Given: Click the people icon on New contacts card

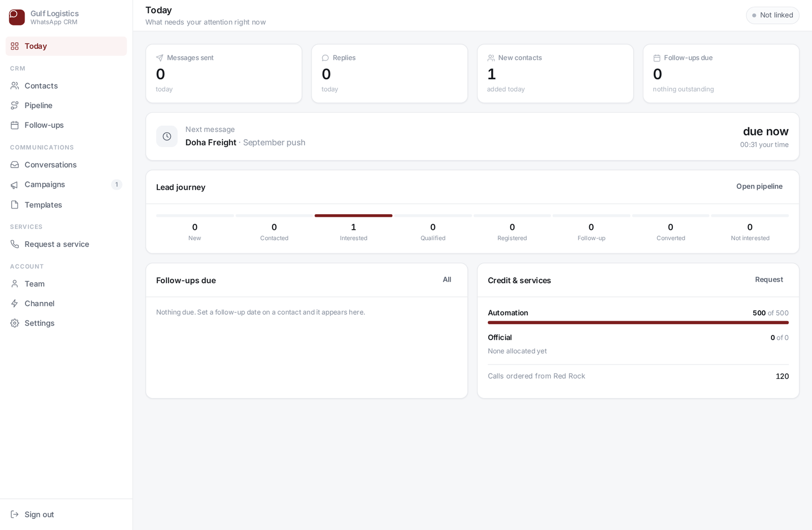Looking at the screenshot, I should coord(491,58).
